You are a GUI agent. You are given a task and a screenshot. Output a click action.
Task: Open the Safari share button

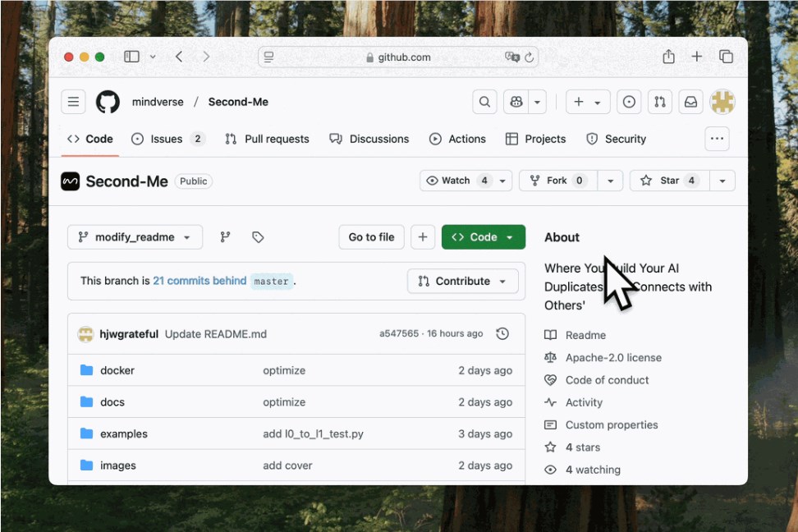[669, 57]
